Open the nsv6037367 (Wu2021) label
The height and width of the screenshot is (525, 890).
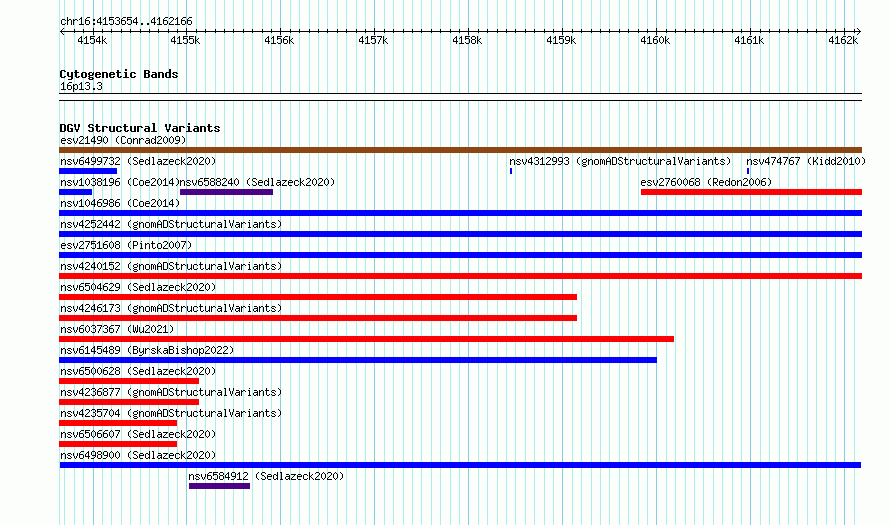pos(117,329)
